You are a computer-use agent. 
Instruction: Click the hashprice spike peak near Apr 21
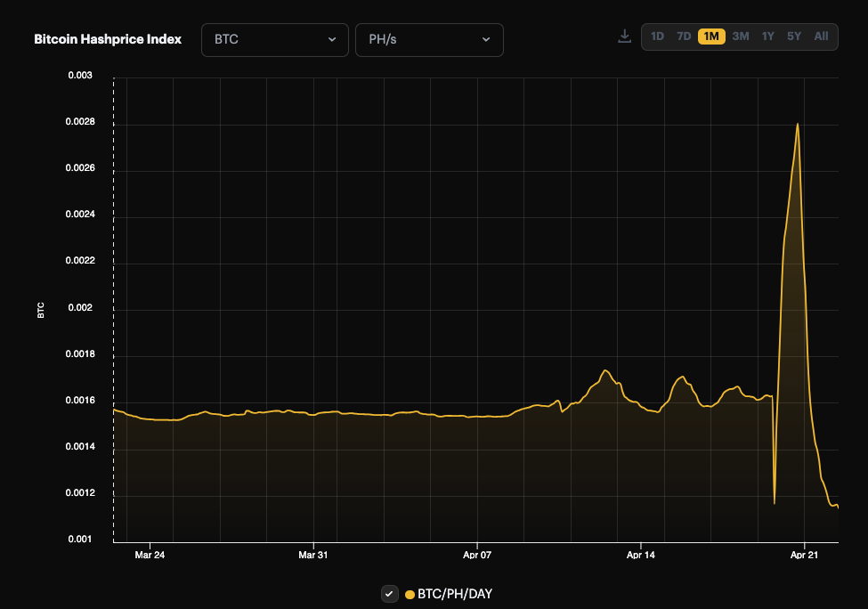pos(798,123)
